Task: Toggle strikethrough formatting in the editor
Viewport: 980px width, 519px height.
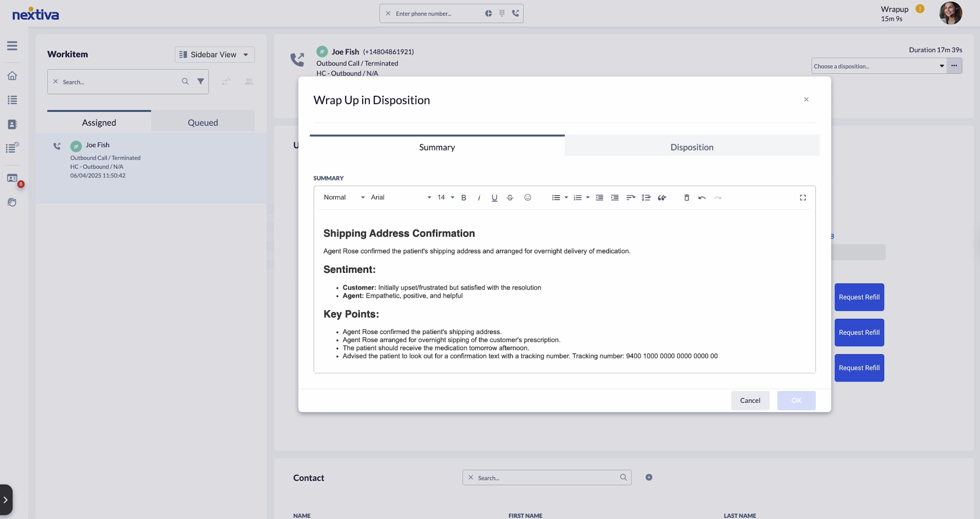Action: click(x=510, y=198)
